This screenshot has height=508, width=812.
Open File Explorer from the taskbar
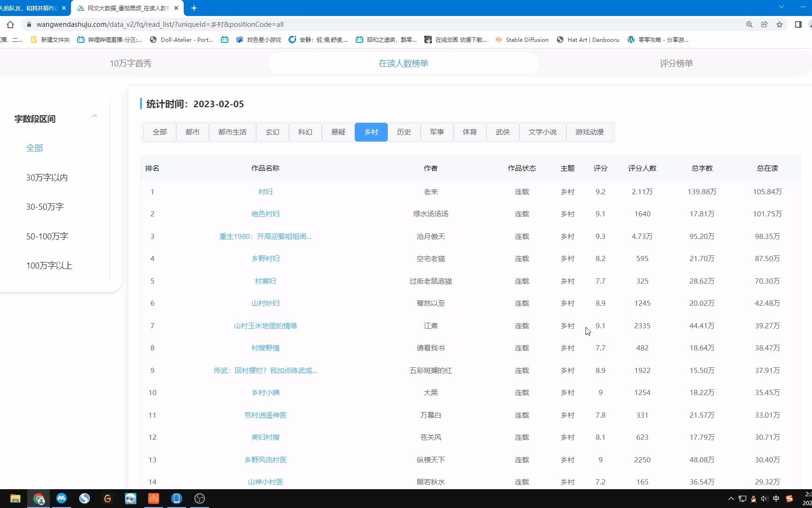16,499
